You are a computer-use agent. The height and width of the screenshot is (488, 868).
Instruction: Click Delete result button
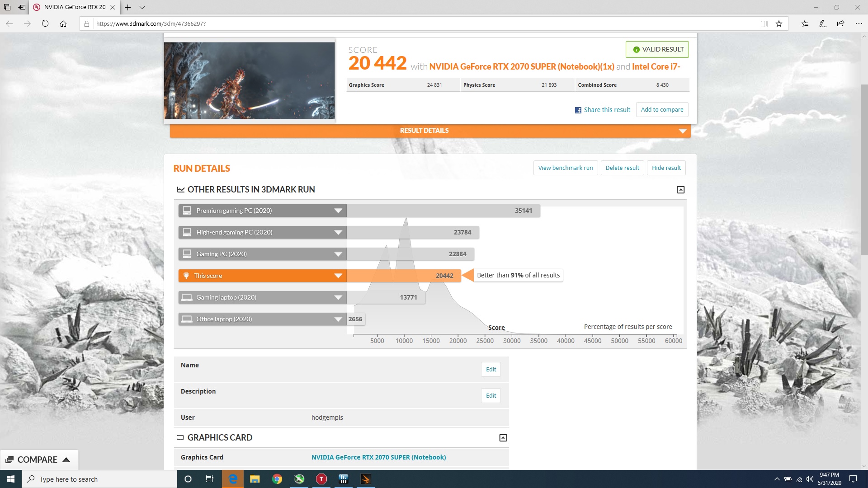pyautogui.click(x=622, y=168)
